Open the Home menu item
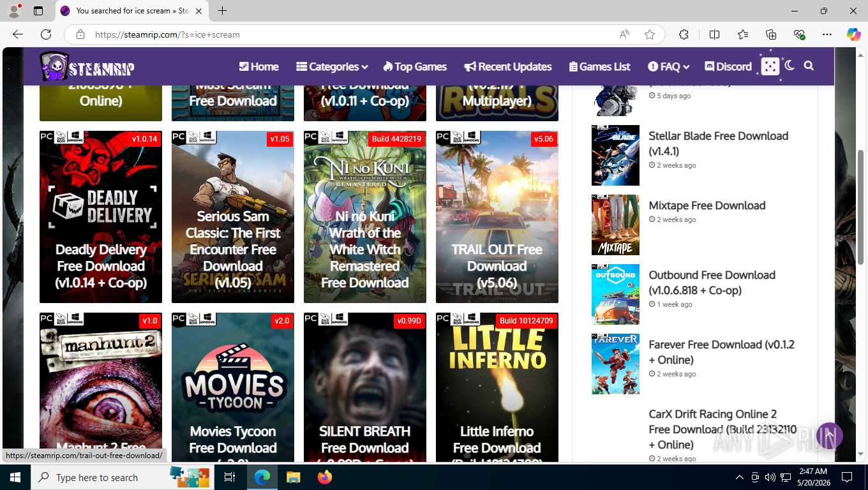Screen dimensions: 868x490 [258, 66]
